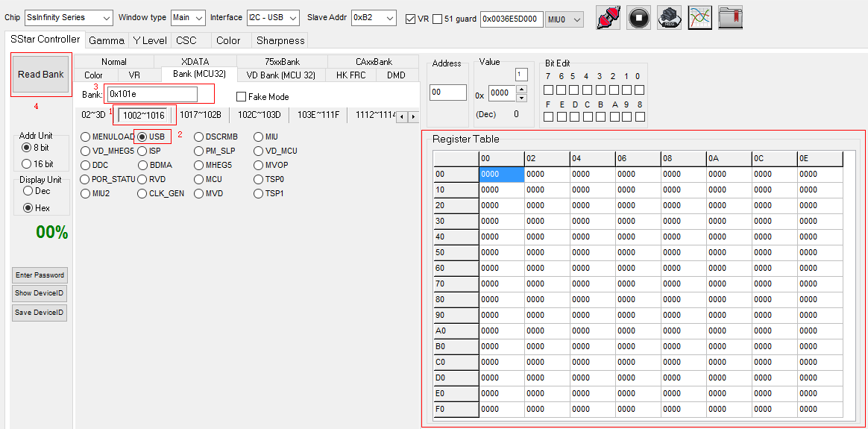868x429 pixels.
Task: Click the Show DeviceID button
Action: 40,293
